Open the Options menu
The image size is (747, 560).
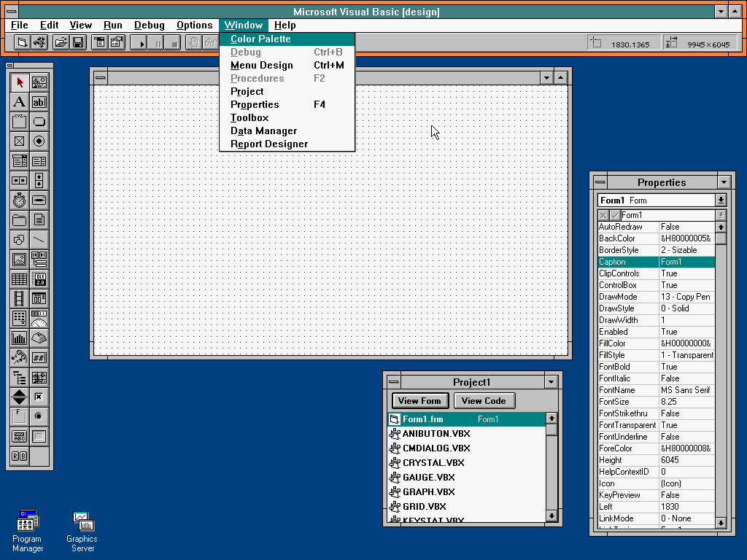194,26
